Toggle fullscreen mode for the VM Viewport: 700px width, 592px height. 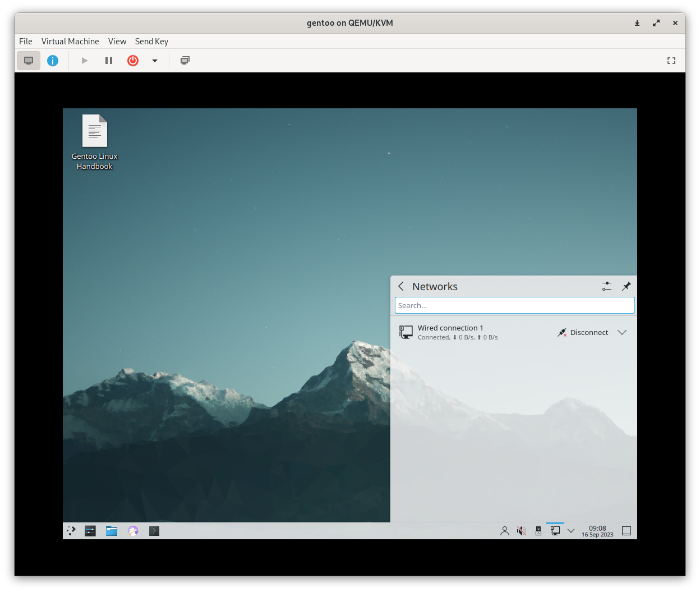(671, 61)
